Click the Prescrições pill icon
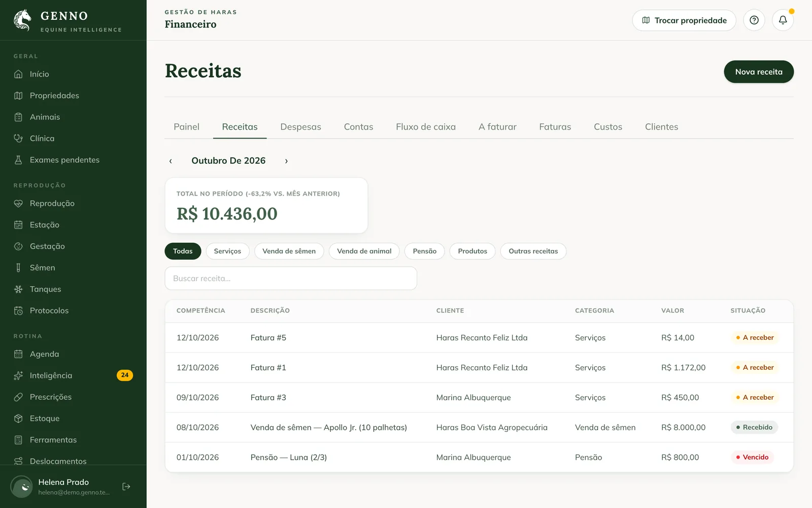812x508 pixels. click(18, 397)
